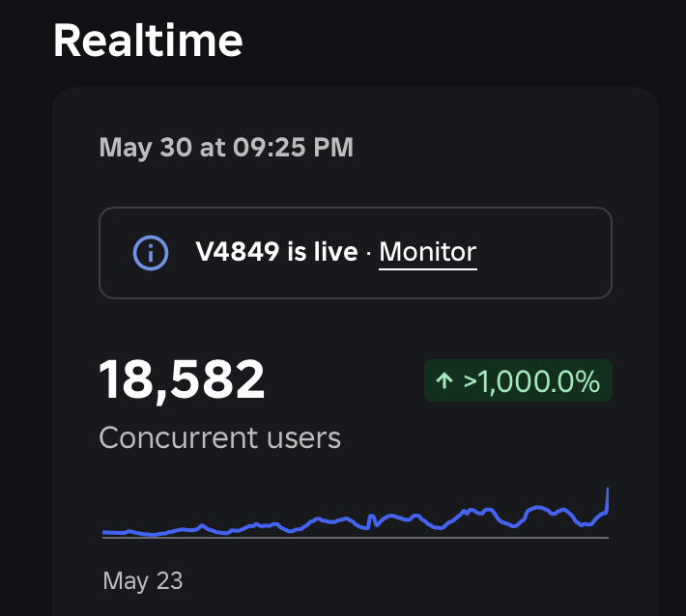The height and width of the screenshot is (616, 686).
Task: Click the blue concurrent users line chart
Action: pos(356,513)
